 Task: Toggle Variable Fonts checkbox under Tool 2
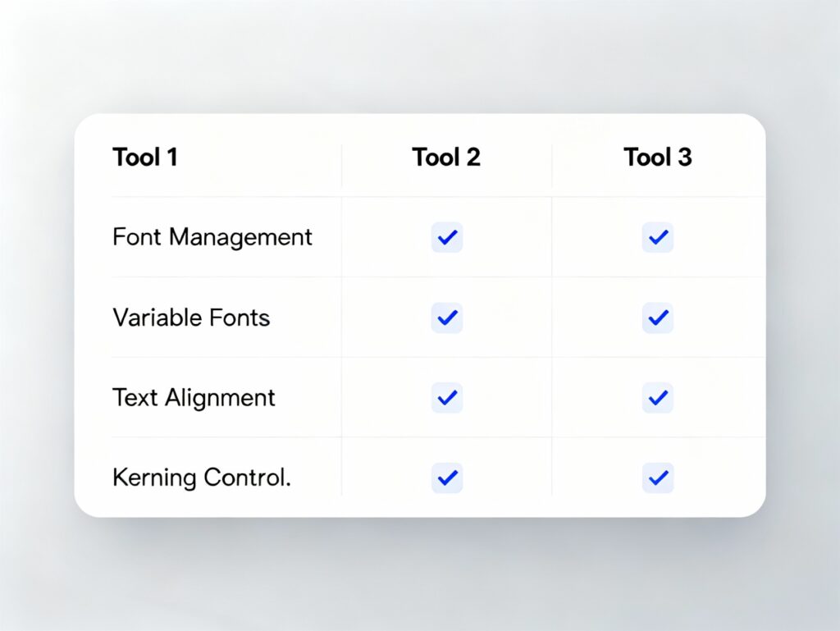coord(447,318)
